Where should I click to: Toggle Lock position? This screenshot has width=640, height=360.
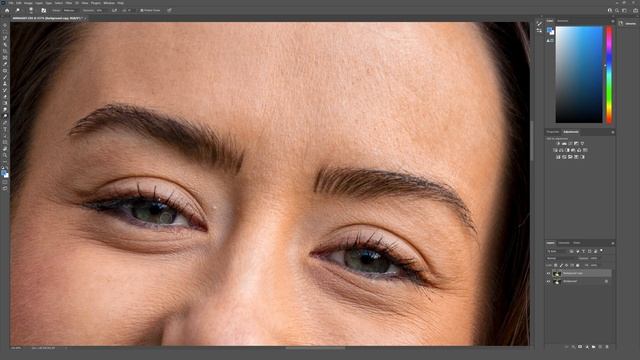coord(567,265)
